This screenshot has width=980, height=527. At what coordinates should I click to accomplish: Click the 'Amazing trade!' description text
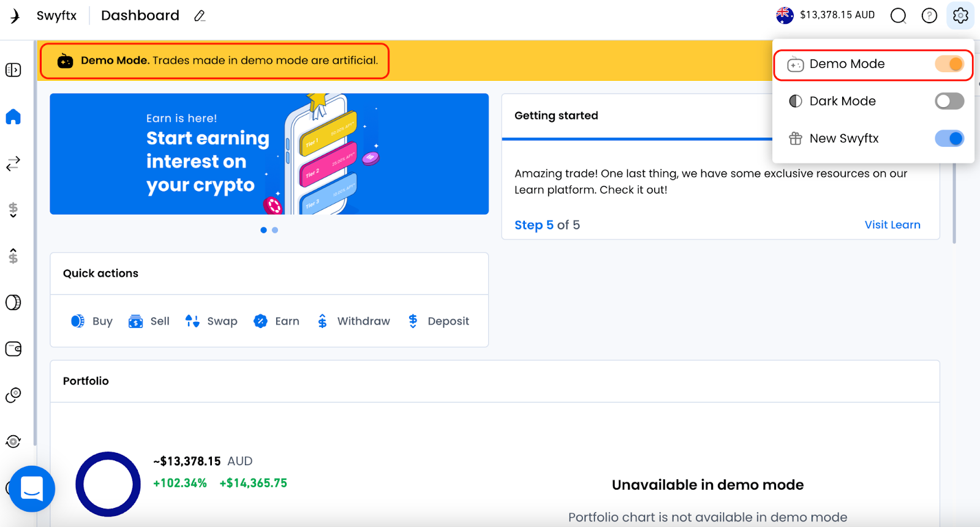(710, 181)
